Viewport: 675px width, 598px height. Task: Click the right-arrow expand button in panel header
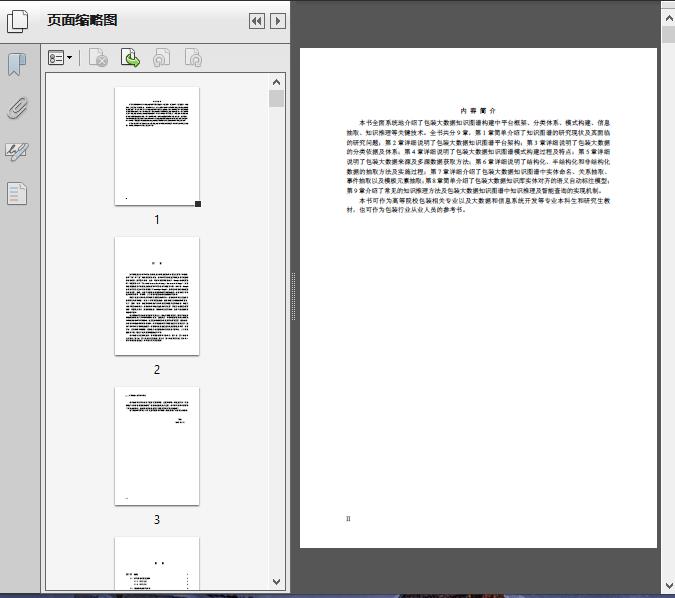[x=278, y=21]
